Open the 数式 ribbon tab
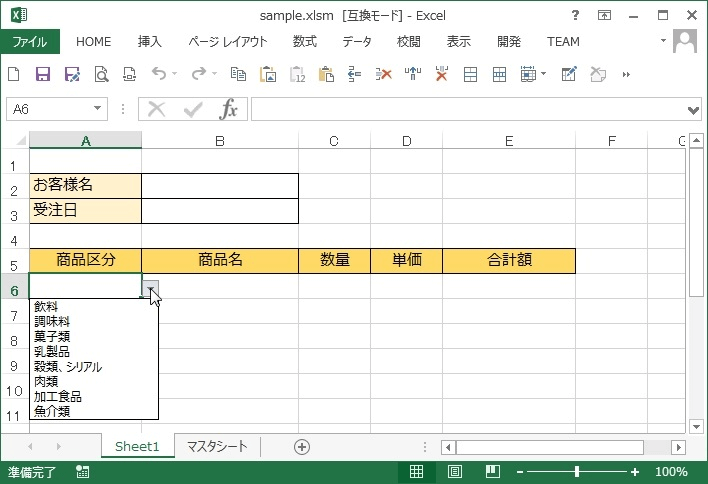The image size is (708, 484). click(305, 42)
